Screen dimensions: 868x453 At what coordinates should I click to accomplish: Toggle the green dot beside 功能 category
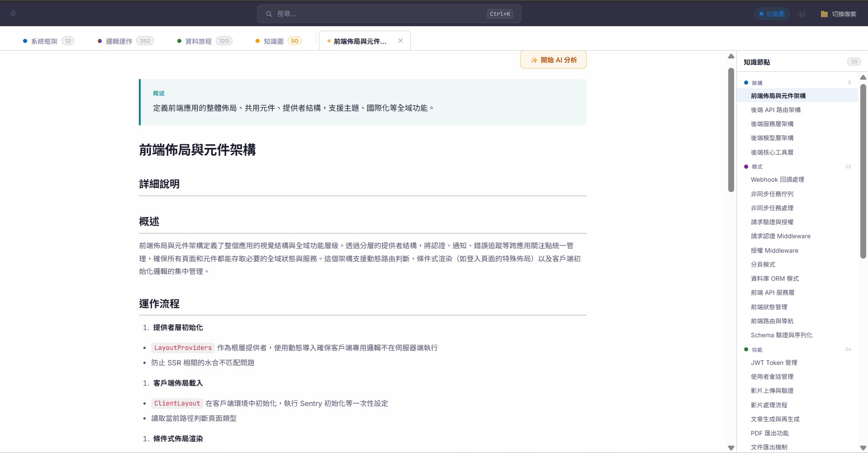pos(745,349)
